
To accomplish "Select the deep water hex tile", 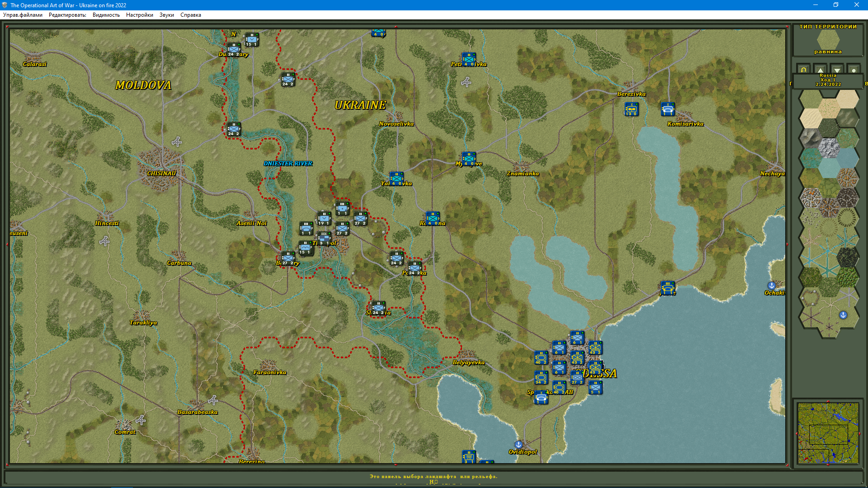I will coord(847,158).
